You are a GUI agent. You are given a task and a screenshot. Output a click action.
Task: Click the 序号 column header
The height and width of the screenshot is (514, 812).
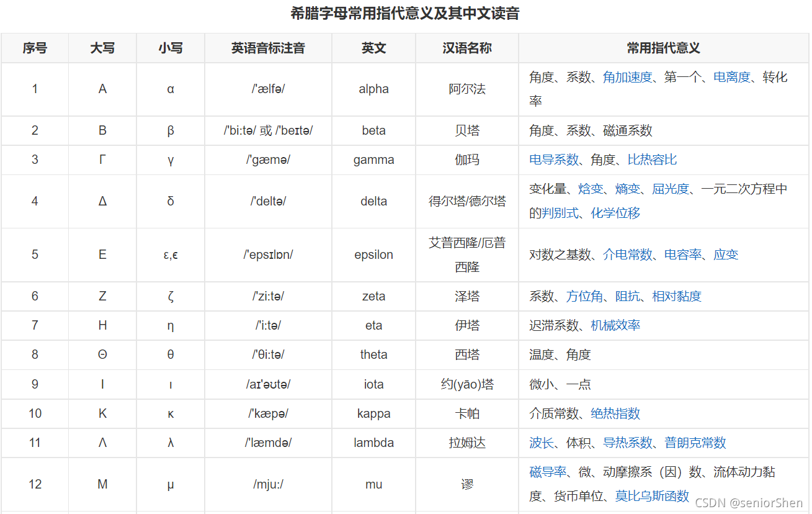[x=35, y=48]
